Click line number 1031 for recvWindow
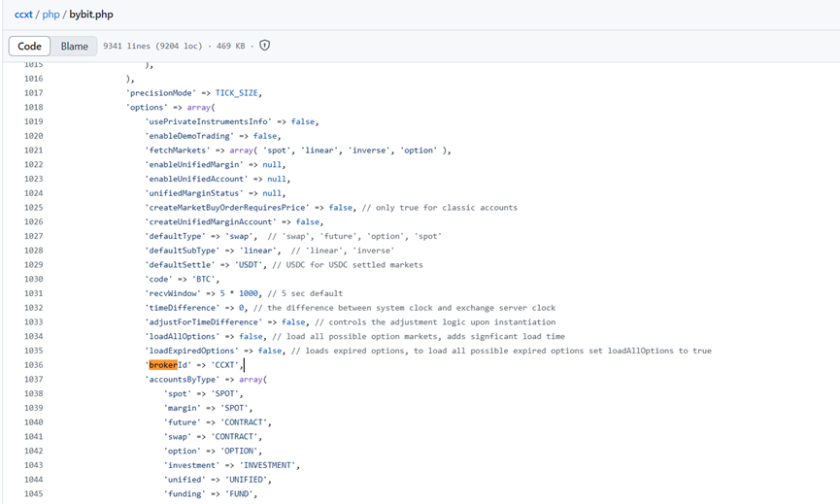This screenshot has height=504, width=840. 33,293
